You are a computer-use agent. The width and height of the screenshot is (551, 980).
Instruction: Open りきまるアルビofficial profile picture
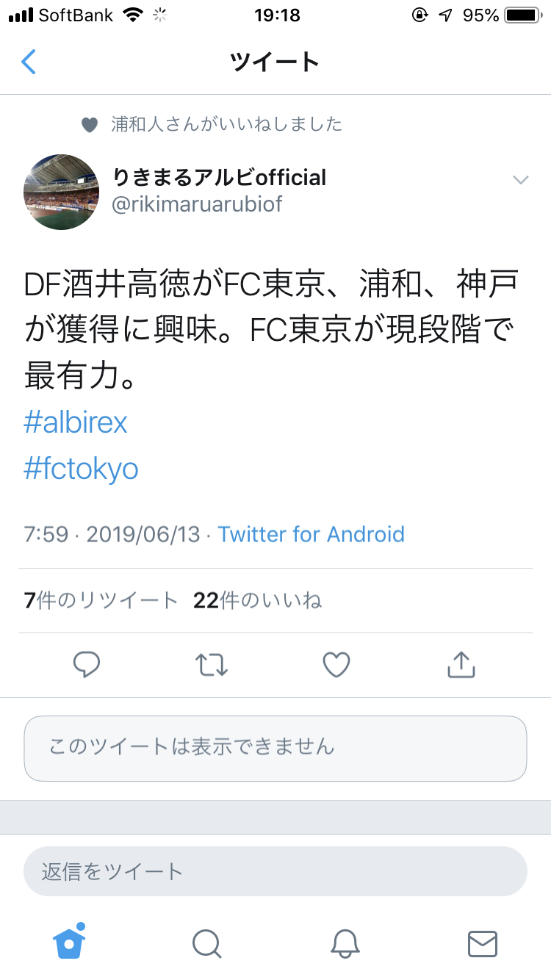(62, 191)
